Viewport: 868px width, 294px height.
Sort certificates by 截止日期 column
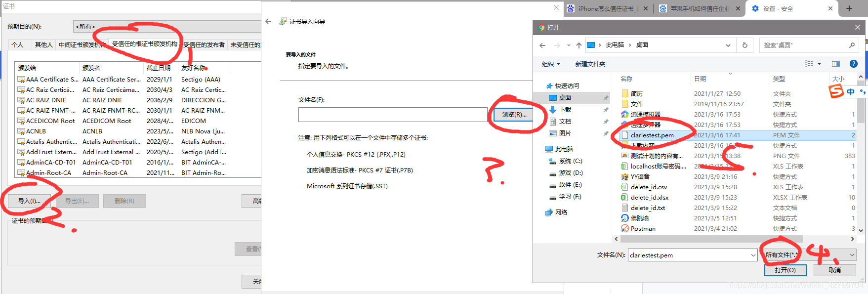[159, 68]
